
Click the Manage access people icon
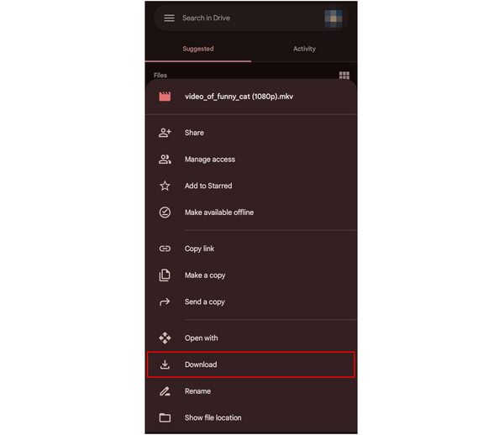pyautogui.click(x=165, y=160)
